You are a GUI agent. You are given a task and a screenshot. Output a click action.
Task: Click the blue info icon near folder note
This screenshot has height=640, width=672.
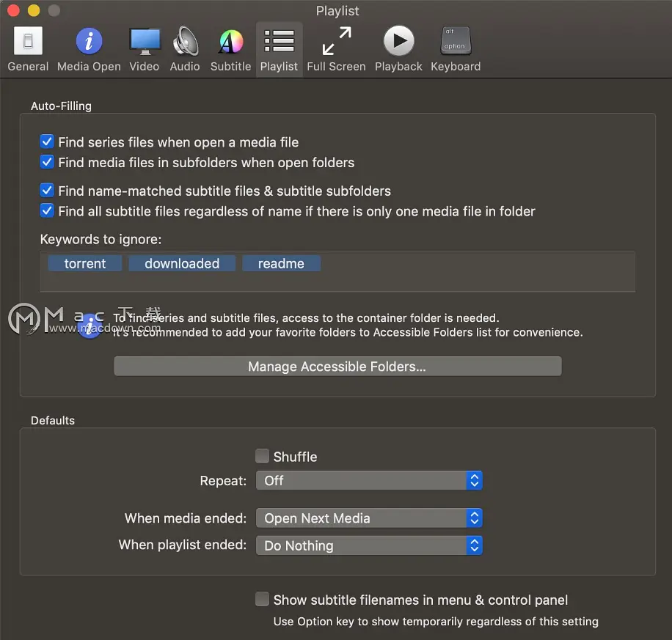tap(90, 326)
